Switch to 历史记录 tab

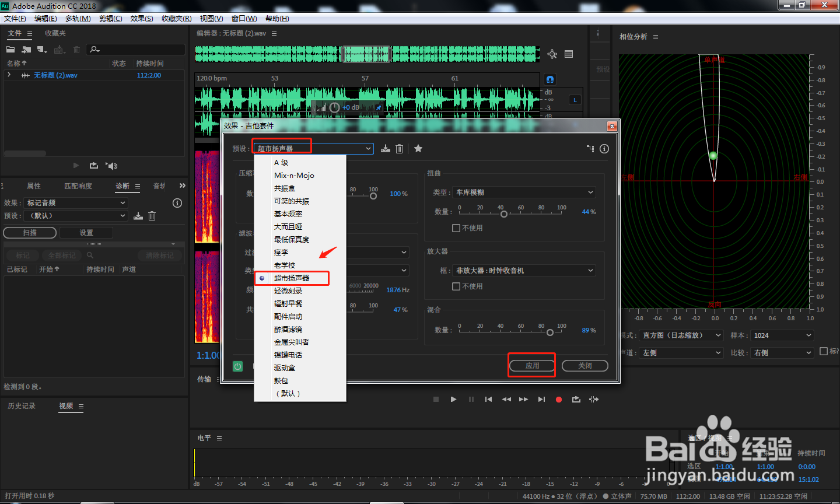[x=22, y=406]
